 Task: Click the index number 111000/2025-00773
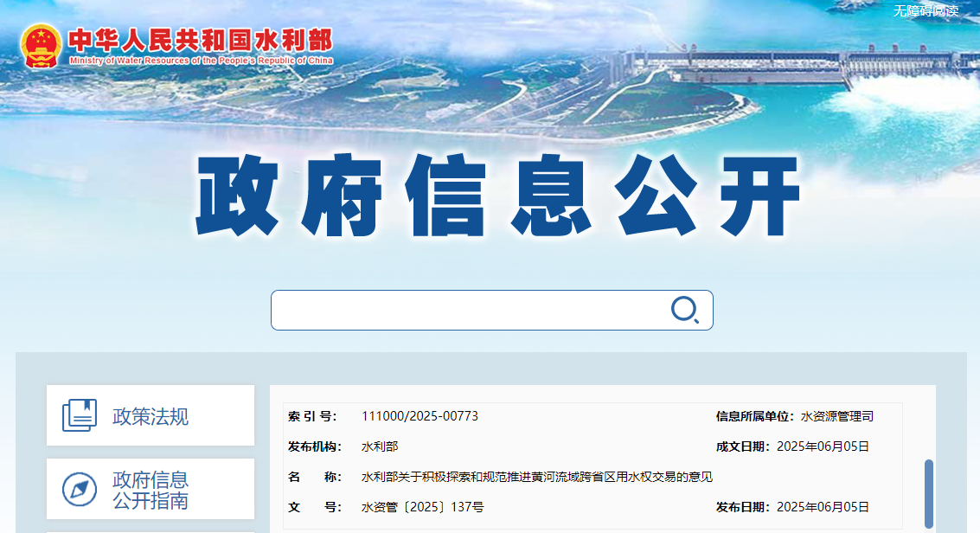tap(420, 416)
